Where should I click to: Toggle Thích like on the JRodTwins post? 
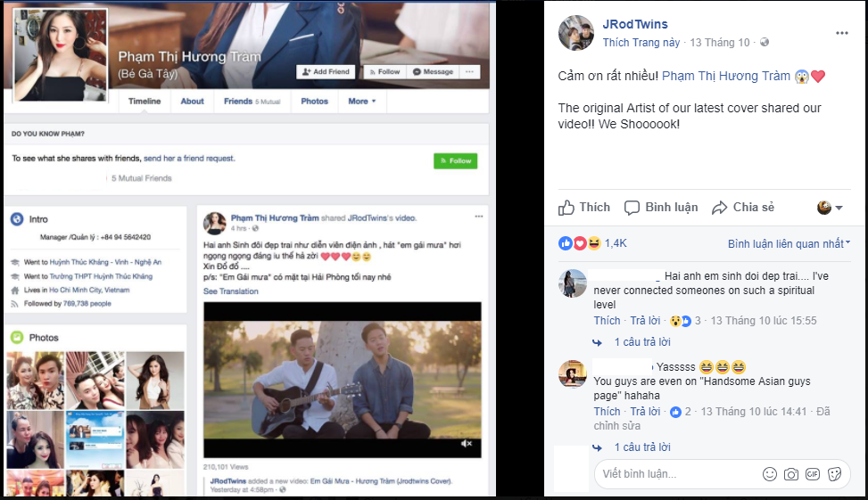point(584,208)
